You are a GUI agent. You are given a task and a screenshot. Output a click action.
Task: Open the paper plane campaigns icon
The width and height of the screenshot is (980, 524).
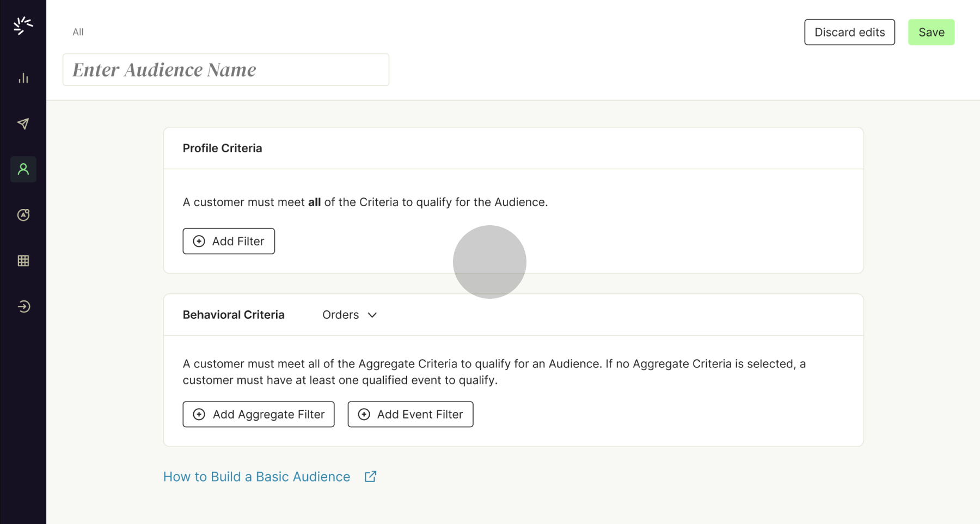click(x=23, y=124)
